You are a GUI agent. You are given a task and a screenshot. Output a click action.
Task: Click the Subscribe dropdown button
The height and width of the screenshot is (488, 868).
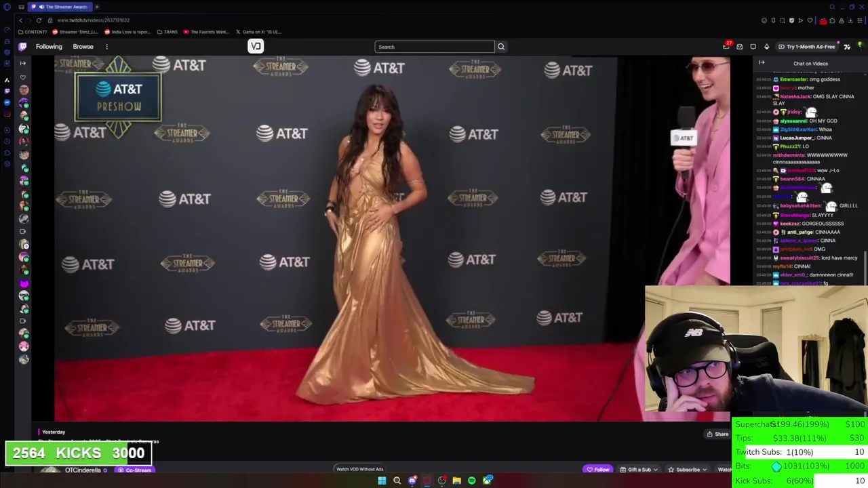coord(687,470)
